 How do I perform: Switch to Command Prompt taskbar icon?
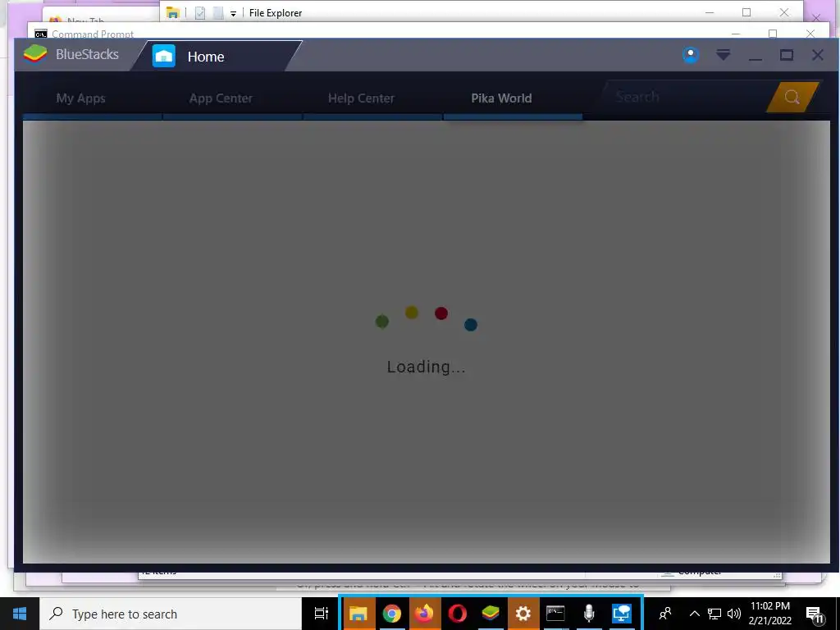(x=555, y=614)
